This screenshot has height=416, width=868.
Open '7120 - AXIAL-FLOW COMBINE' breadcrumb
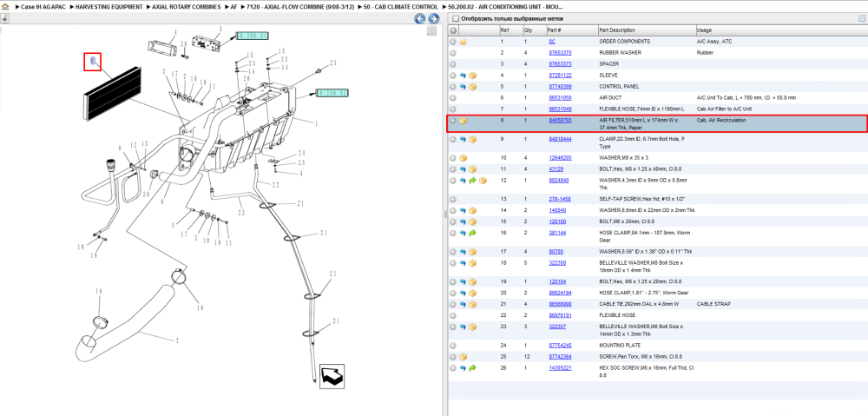tap(300, 7)
